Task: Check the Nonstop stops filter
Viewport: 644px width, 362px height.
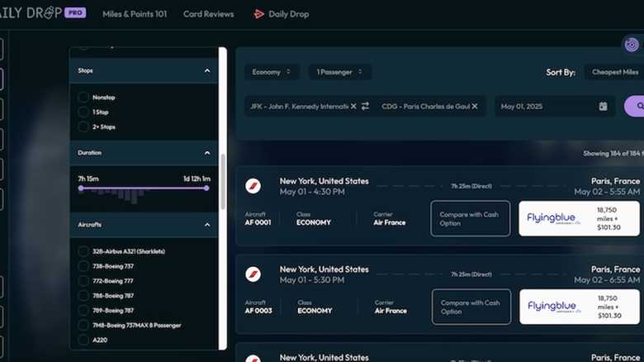Action: 83,98
